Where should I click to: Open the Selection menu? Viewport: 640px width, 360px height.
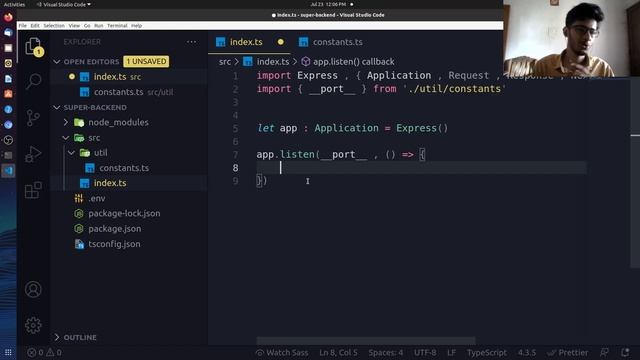[54, 26]
